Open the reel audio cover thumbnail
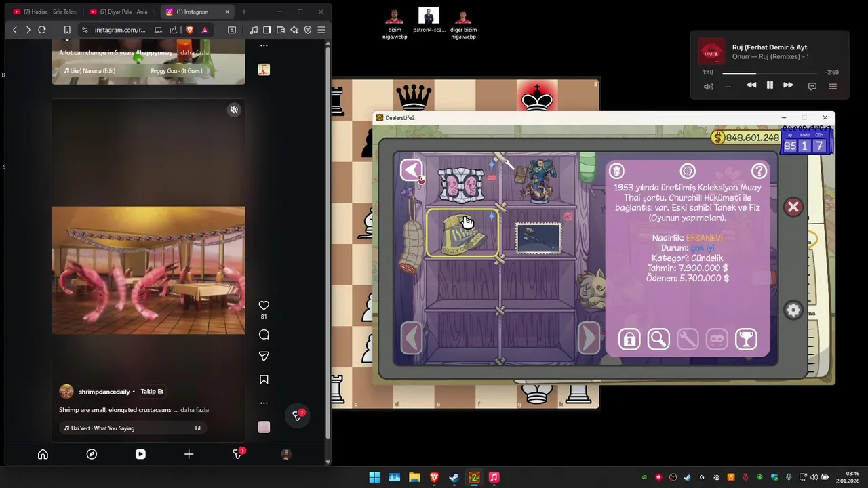 (x=264, y=427)
